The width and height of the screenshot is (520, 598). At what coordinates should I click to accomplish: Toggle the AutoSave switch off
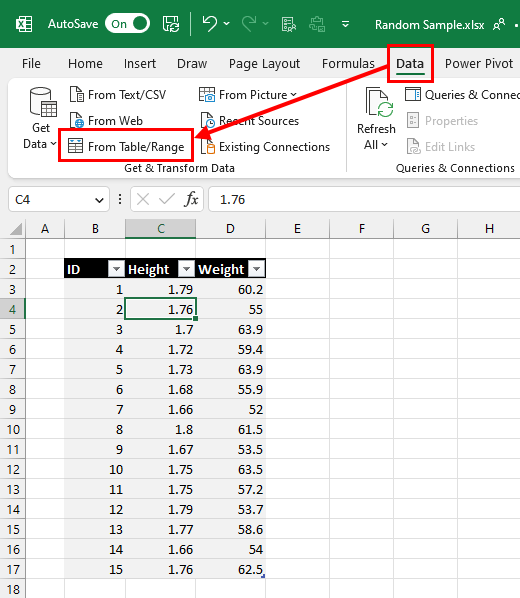(127, 24)
